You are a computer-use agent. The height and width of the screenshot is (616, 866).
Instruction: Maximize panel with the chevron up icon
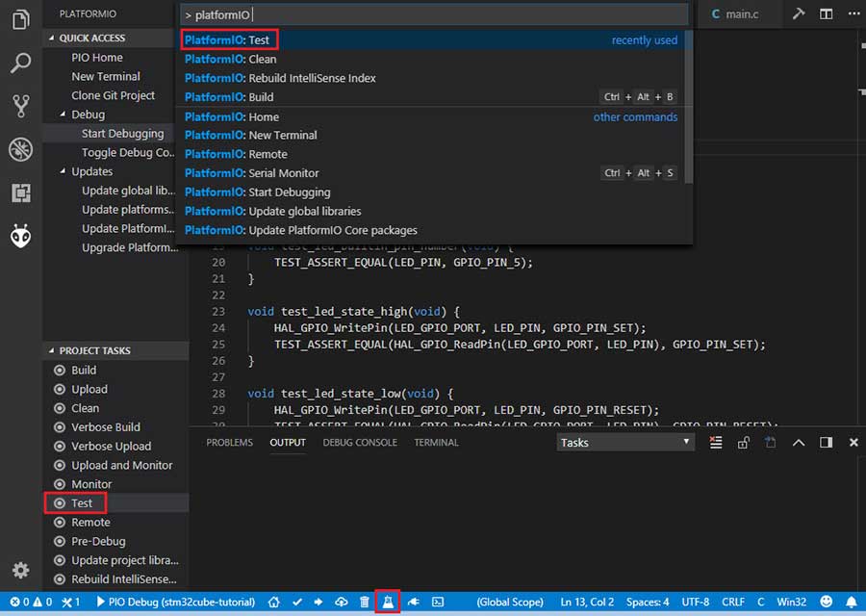tap(799, 443)
